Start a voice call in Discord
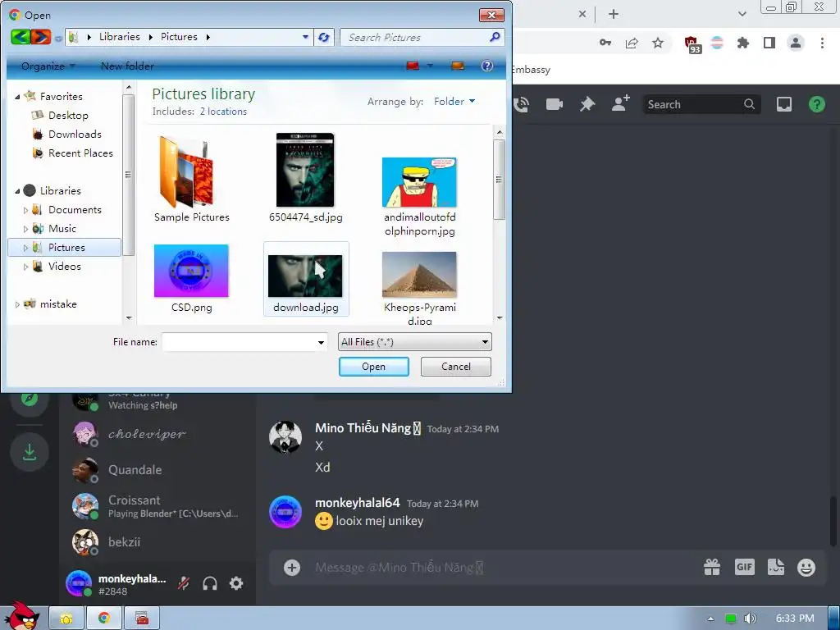The height and width of the screenshot is (630, 840). click(x=521, y=104)
